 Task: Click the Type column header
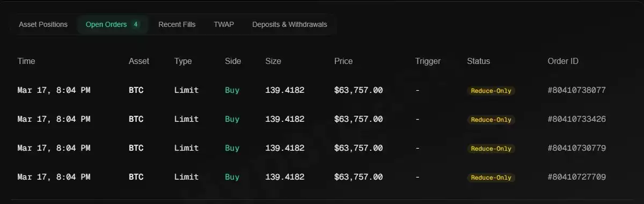[183, 61]
